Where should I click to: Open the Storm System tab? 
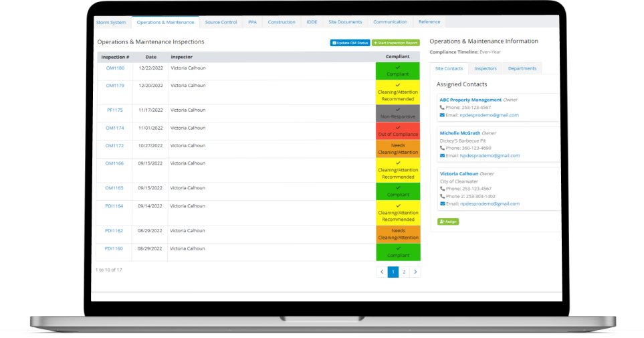coord(111,22)
